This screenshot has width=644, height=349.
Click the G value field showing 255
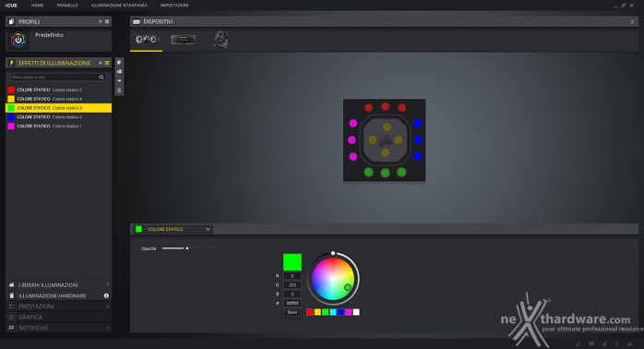pos(292,285)
